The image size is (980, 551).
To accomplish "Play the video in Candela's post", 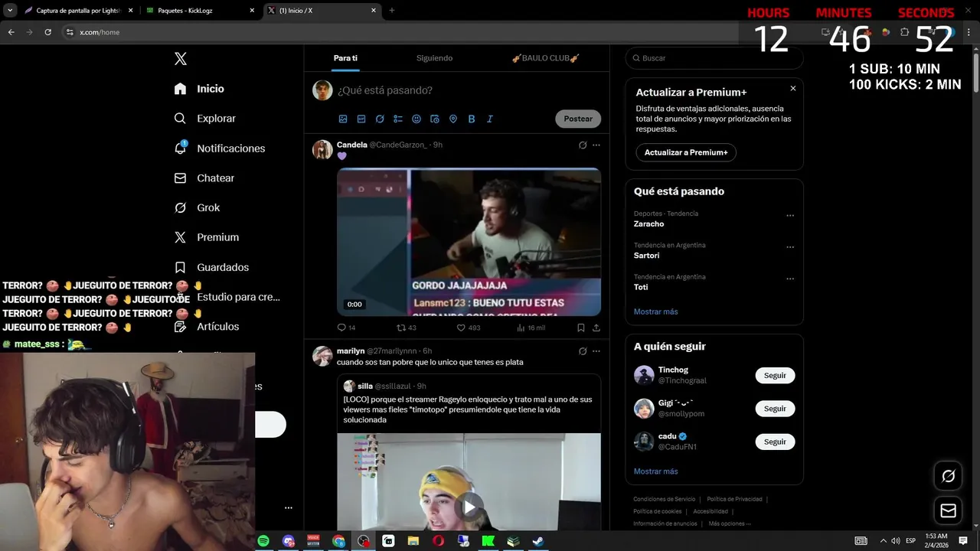I will pos(469,242).
